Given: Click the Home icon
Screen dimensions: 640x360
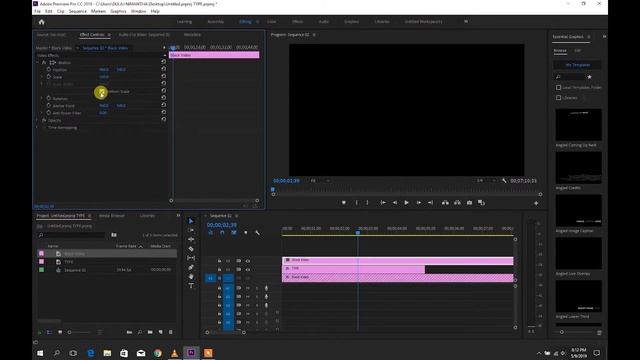Looking at the screenshot, I should click(41, 22).
